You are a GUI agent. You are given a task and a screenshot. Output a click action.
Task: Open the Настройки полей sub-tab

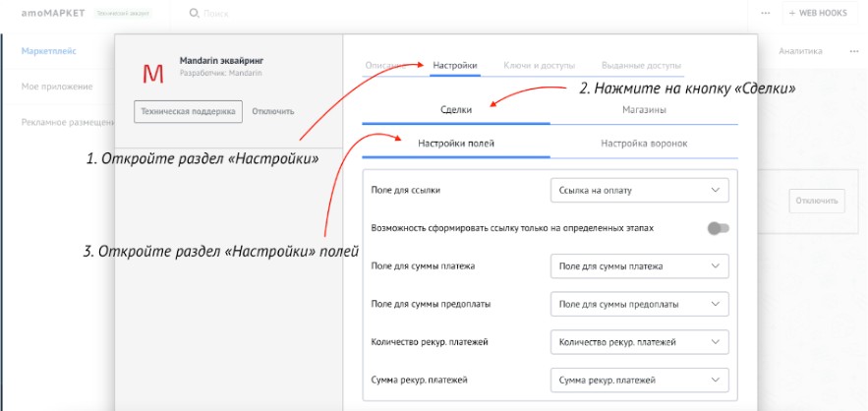click(456, 144)
